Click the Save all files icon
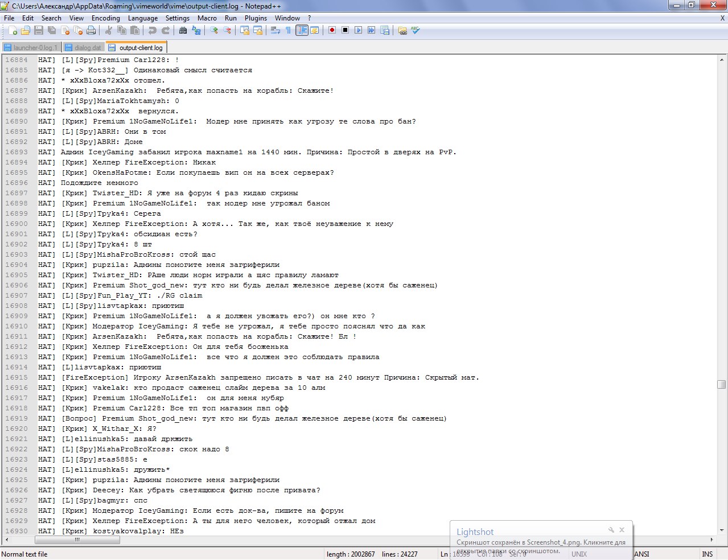Screen dimensions: 728x560 point(52,30)
